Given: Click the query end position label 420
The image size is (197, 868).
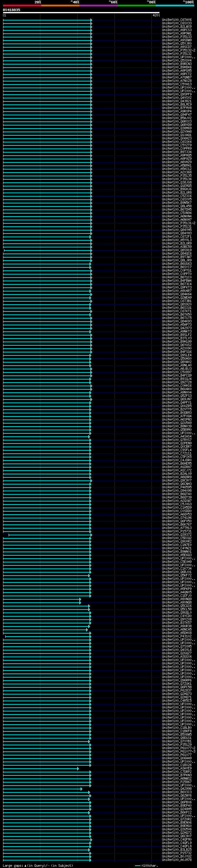Looking at the screenshot, I should coord(155,15).
